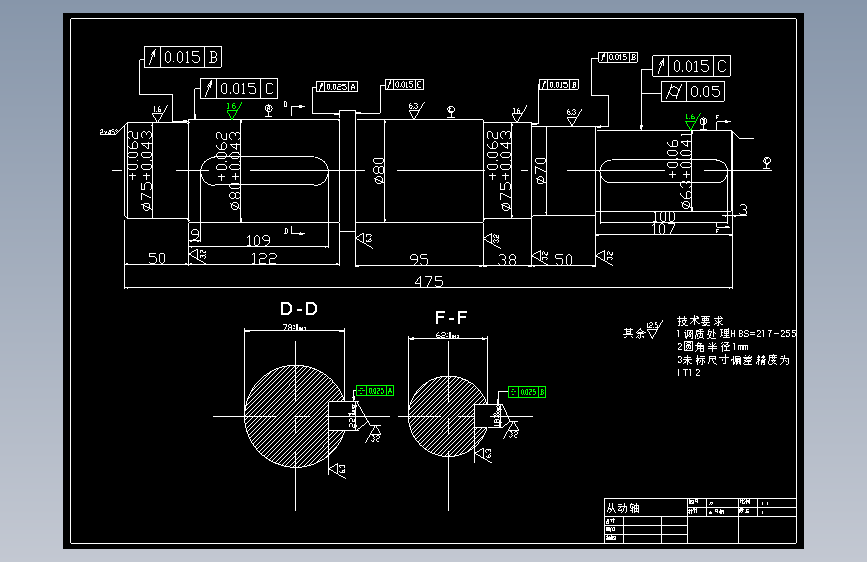
Task: Select the "ø70" diameter dimension
Action: [x=541, y=171]
